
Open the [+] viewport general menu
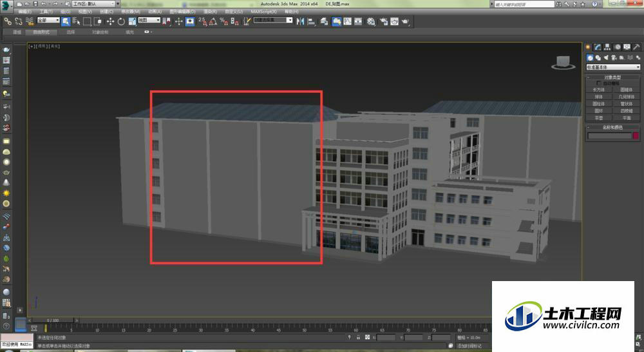coord(31,46)
